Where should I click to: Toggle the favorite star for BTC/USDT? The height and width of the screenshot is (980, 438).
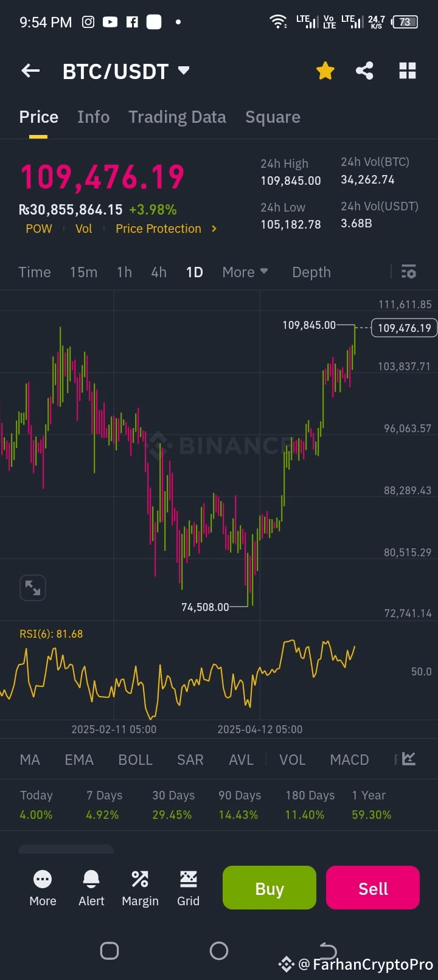coord(325,71)
